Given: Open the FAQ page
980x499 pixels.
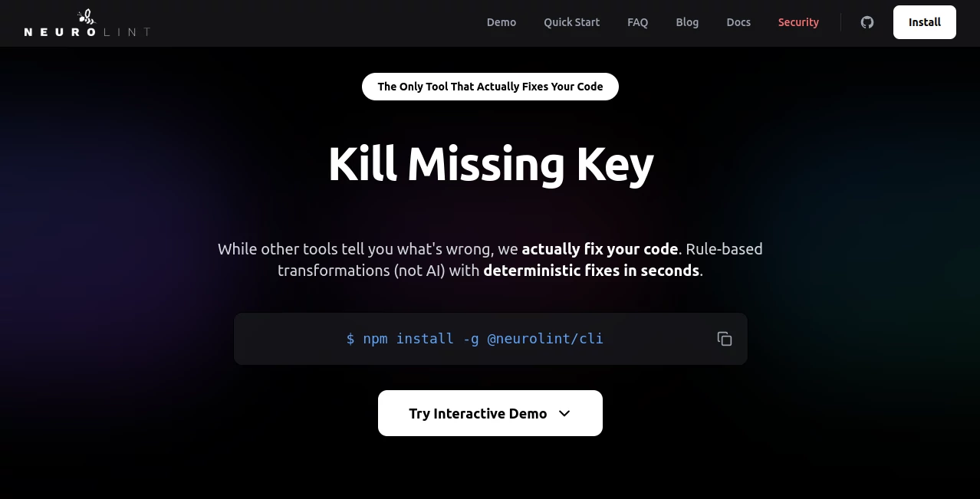Looking at the screenshot, I should 637,22.
